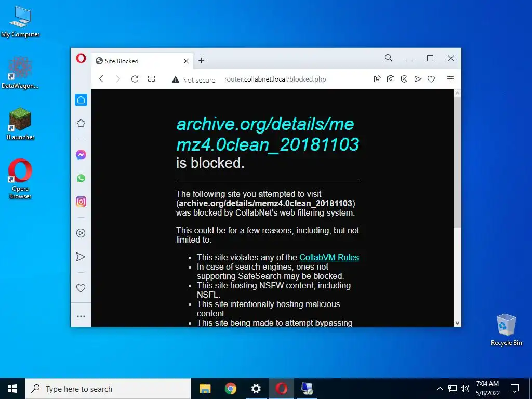
Task: Click 'This site hosting NSFW content' bullet
Action: click(274, 290)
